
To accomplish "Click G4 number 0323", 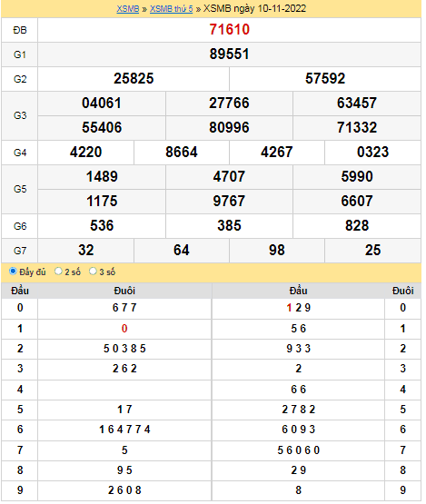I will coord(372,153).
